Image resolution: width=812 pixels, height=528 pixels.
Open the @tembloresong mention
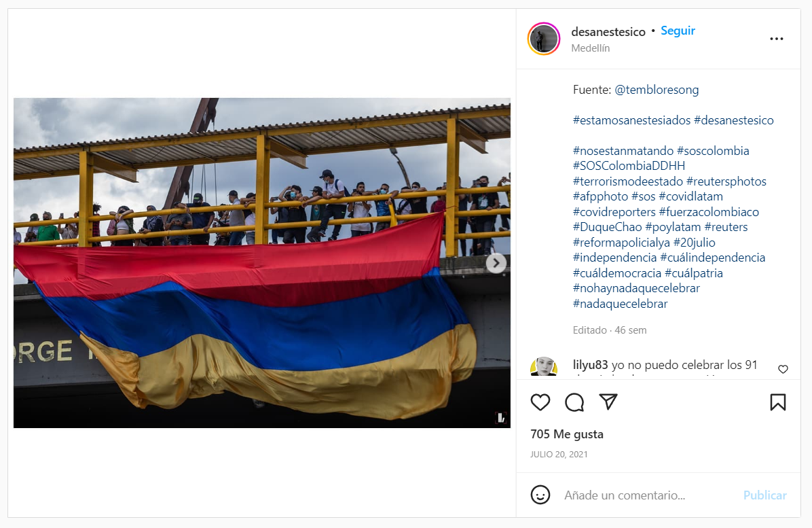(x=656, y=90)
